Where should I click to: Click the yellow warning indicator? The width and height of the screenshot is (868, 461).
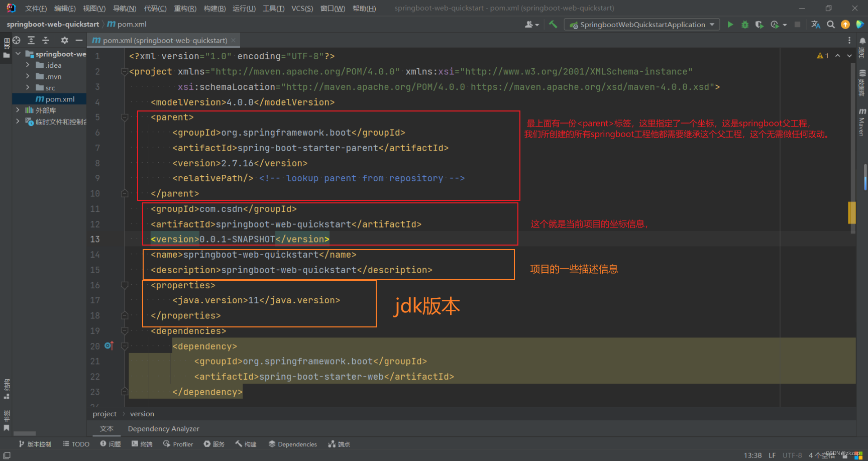823,56
